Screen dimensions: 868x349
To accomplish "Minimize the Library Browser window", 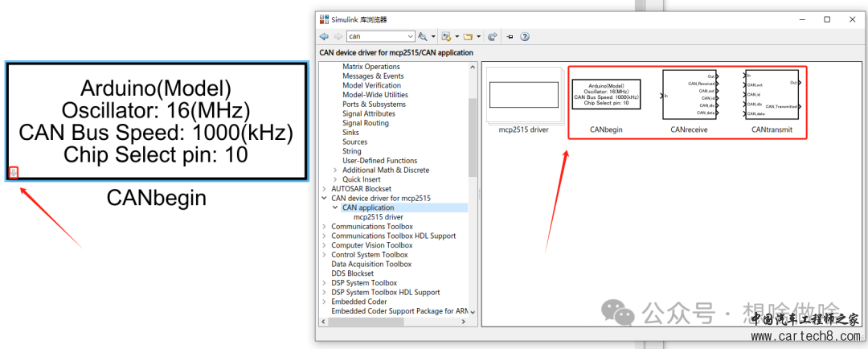I will click(x=802, y=19).
